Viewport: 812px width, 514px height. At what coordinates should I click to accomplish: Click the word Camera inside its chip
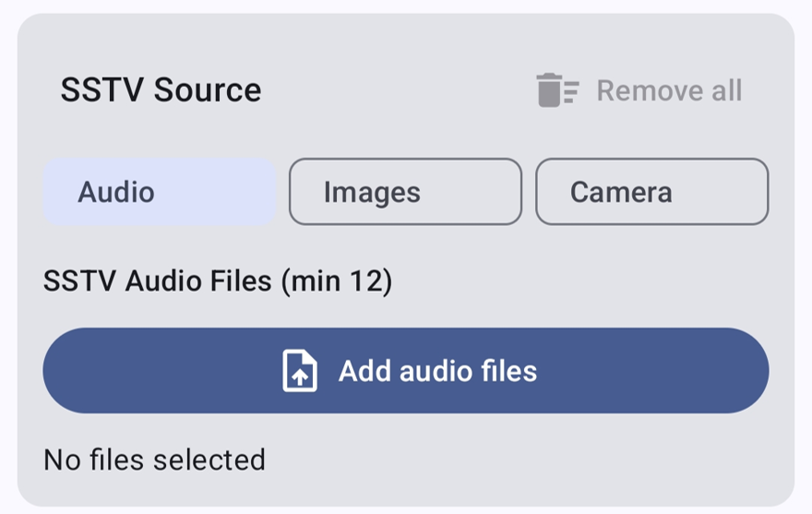(x=621, y=192)
